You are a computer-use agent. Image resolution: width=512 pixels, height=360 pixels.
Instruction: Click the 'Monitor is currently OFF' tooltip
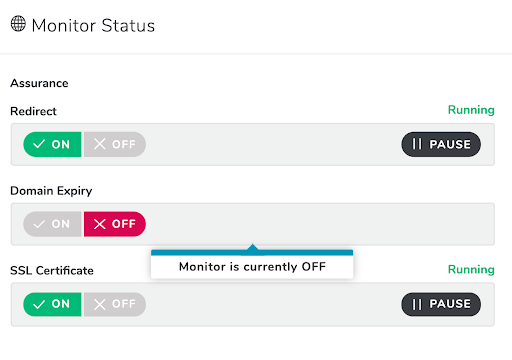point(252,266)
